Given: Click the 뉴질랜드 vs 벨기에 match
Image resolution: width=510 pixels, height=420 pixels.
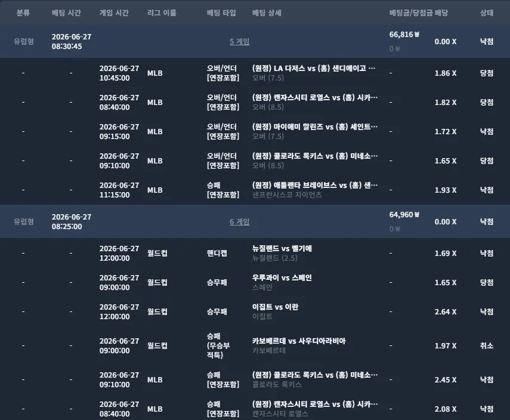Looking at the screenshot, I should coord(282,249).
